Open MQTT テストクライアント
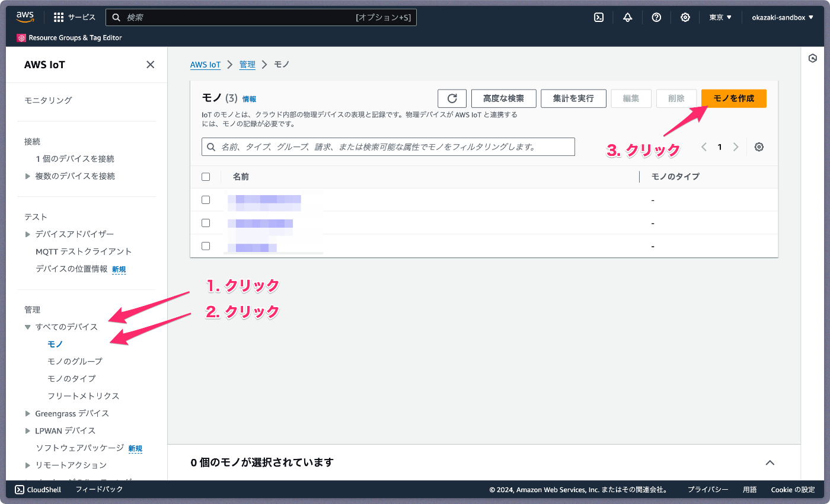Viewport: 830px width, 504px height. pyautogui.click(x=84, y=251)
